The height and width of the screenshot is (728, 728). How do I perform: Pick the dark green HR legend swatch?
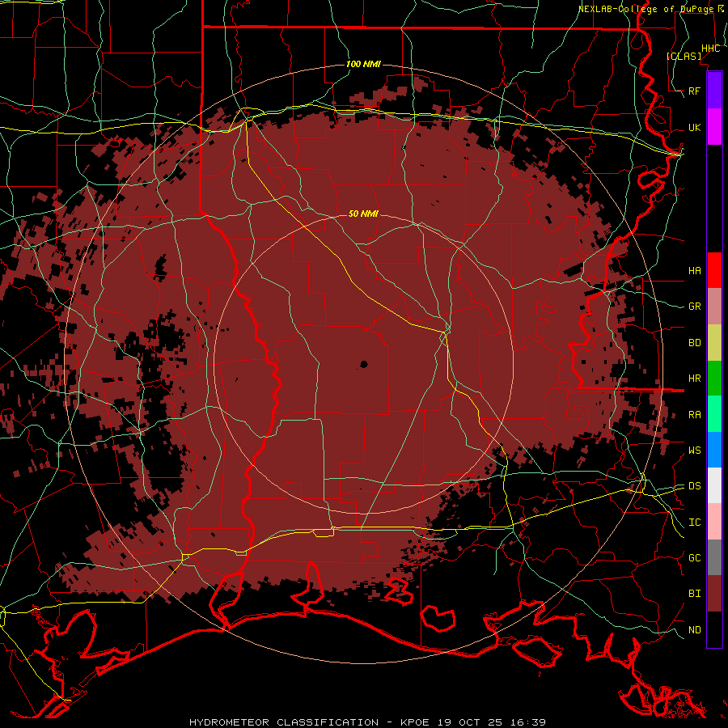point(714,379)
